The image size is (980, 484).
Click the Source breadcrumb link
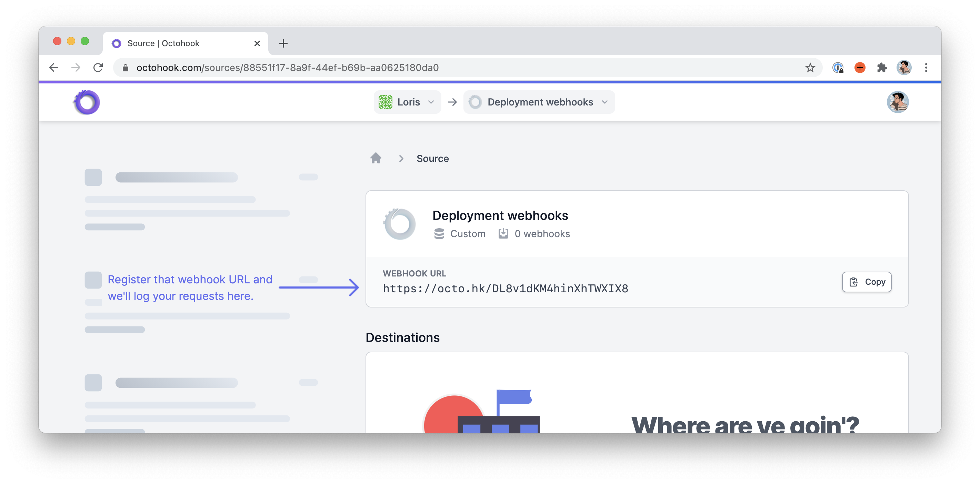click(432, 158)
